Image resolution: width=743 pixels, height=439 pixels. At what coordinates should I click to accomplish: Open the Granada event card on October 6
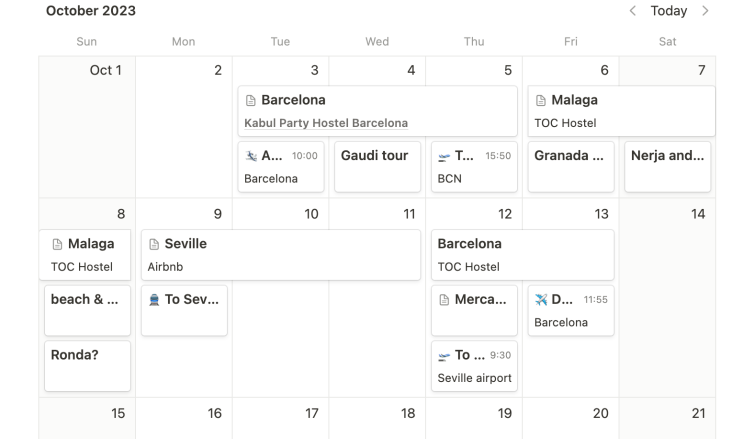570,166
